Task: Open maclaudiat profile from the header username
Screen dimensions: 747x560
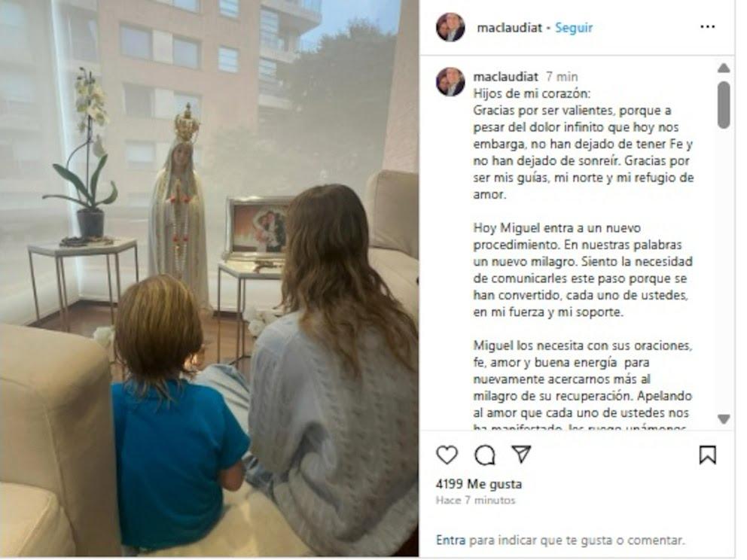Action: tap(509, 28)
